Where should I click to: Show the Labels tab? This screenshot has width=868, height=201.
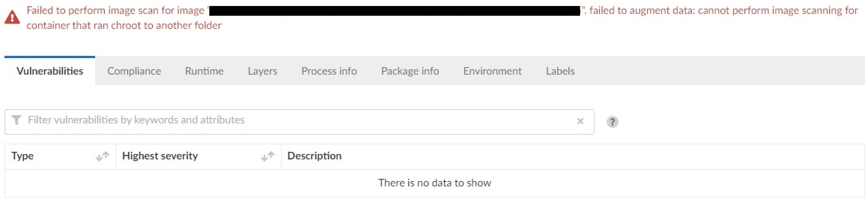click(560, 71)
